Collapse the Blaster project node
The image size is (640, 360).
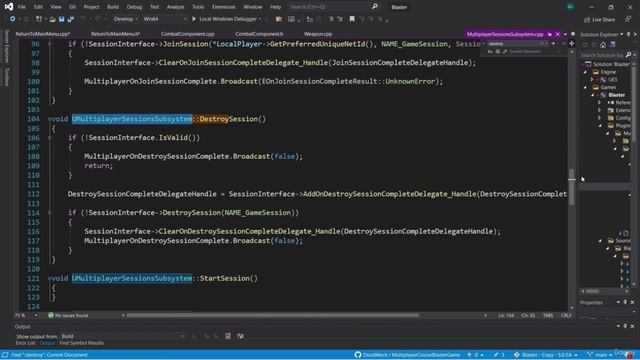593,95
